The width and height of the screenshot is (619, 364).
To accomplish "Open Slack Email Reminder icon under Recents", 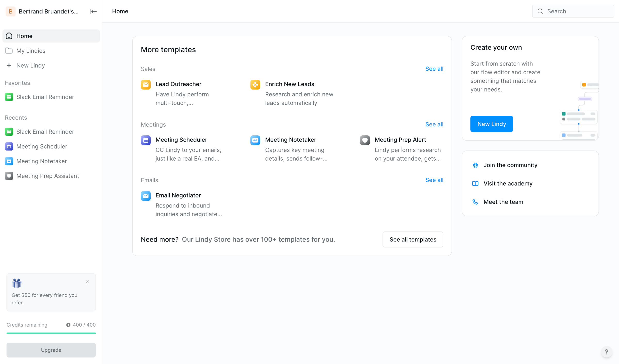I will [9, 132].
